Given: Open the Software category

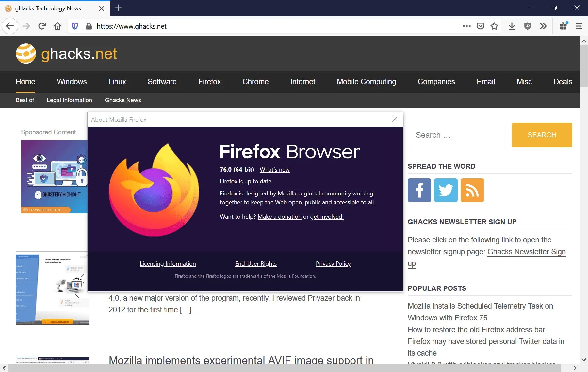Looking at the screenshot, I should [162, 82].
